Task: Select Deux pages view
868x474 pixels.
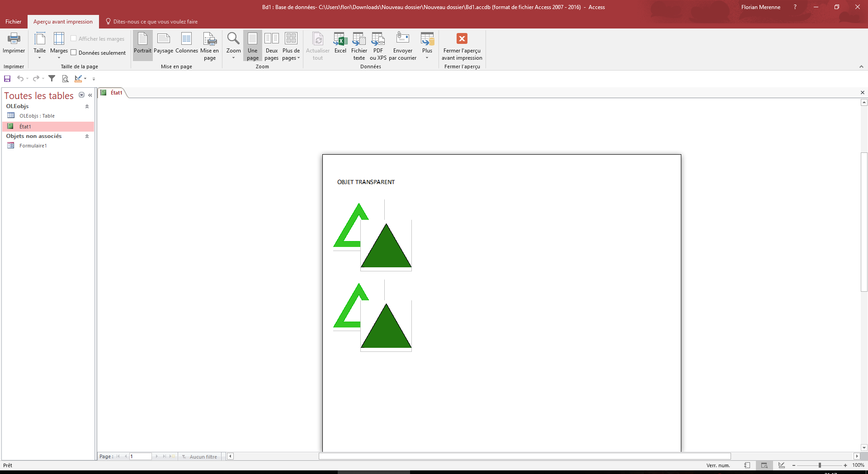Action: pyautogui.click(x=272, y=46)
